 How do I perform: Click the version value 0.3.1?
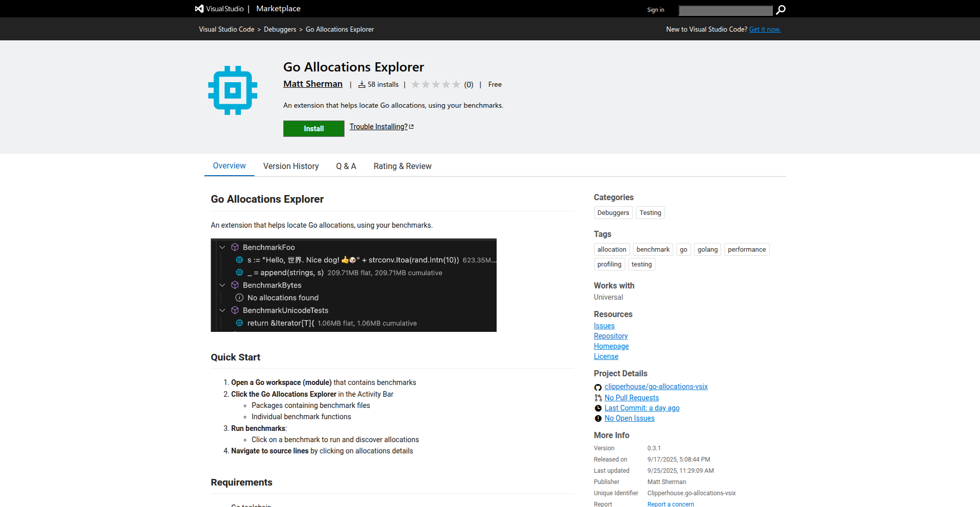click(x=654, y=448)
